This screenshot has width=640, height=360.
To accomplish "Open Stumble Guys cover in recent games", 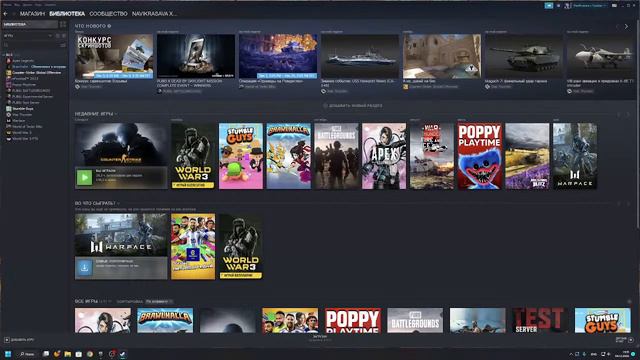I will pos(241,156).
